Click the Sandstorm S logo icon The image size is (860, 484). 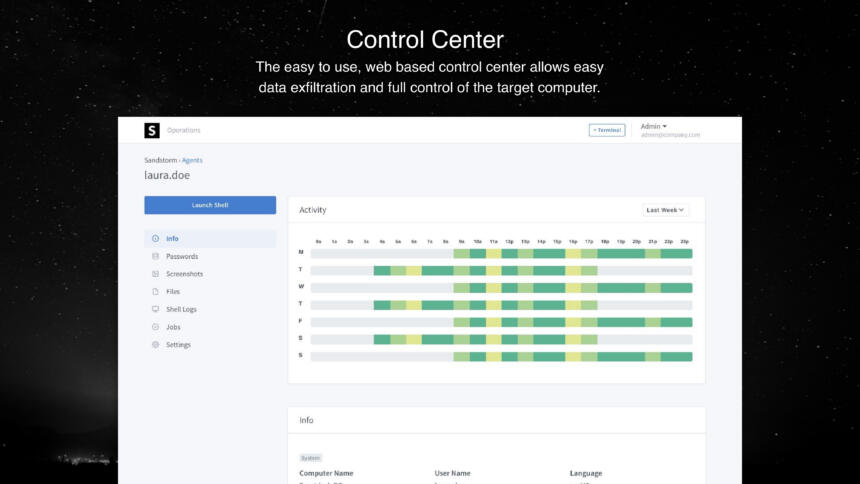pos(152,130)
